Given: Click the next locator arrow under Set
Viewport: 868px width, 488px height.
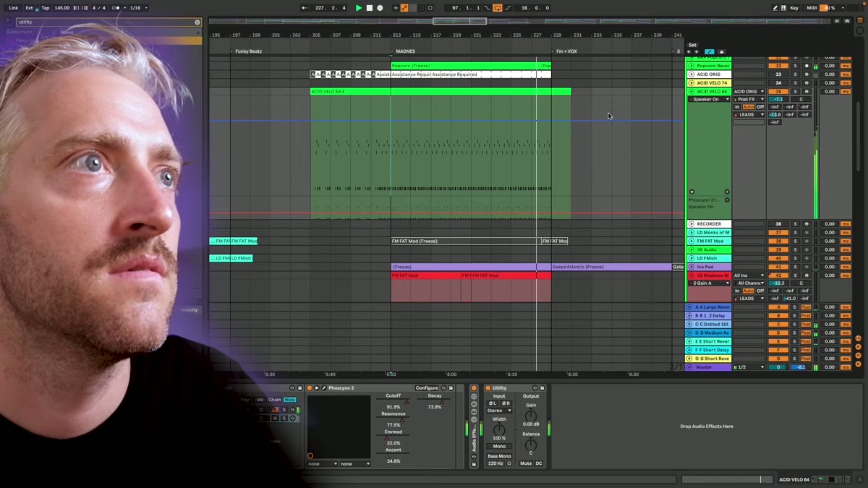Looking at the screenshot, I should pos(697,52).
